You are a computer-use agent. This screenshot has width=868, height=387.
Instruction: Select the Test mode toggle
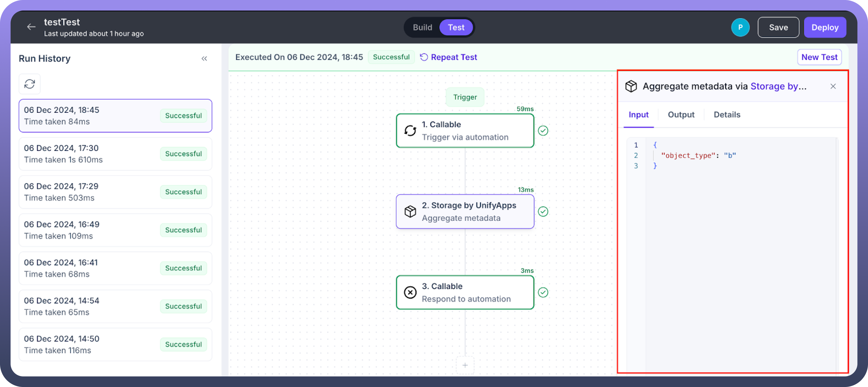(x=456, y=28)
